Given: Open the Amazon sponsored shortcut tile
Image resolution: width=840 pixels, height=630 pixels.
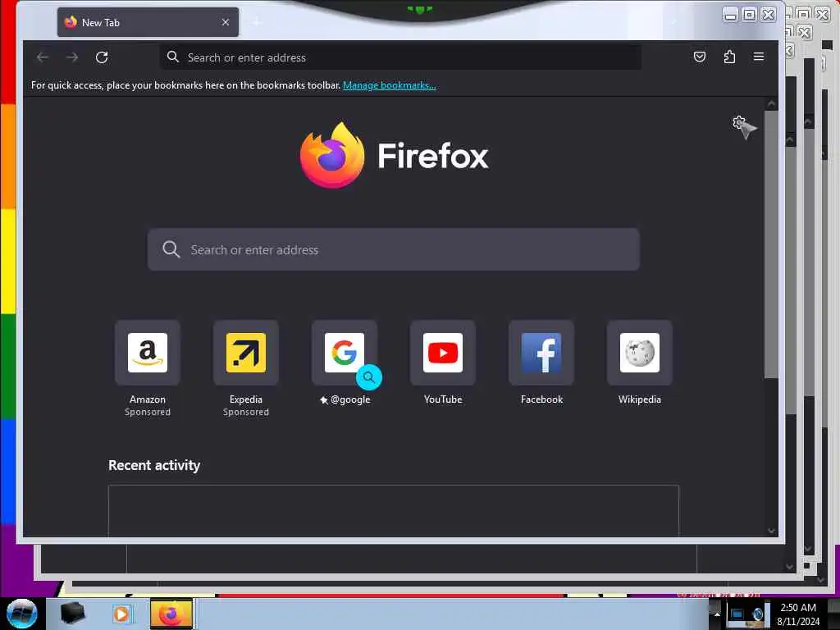Looking at the screenshot, I should pos(148,353).
